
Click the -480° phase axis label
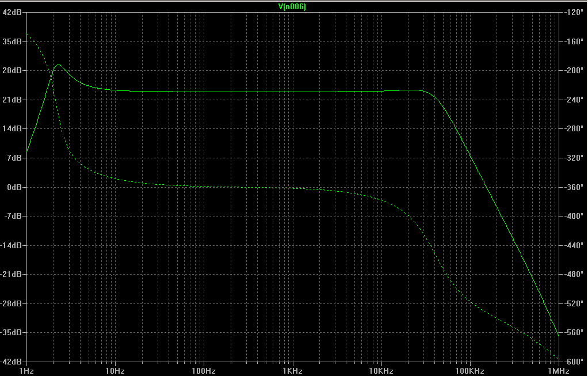[x=574, y=274]
